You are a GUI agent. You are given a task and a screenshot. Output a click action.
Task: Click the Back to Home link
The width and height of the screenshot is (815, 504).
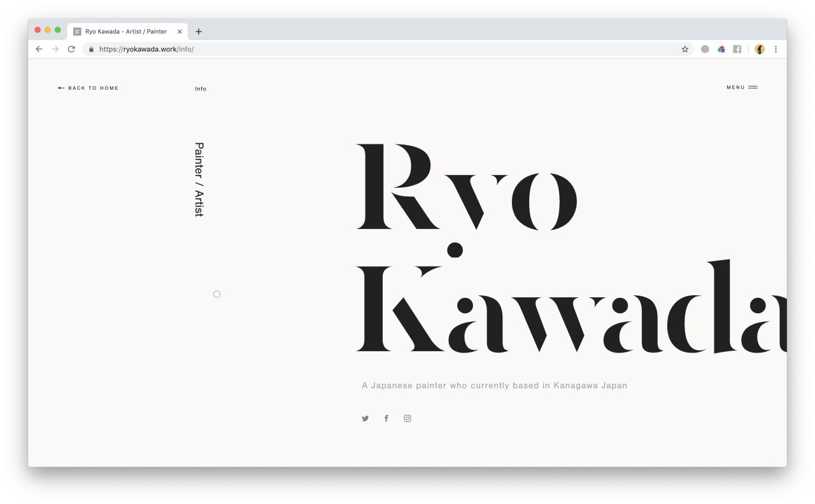click(x=89, y=88)
